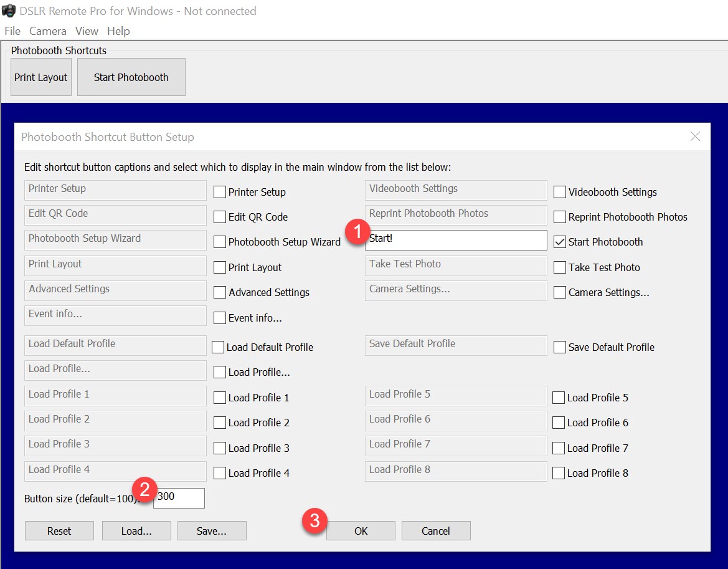Check the Load Profile 4 checkbox

coord(220,473)
